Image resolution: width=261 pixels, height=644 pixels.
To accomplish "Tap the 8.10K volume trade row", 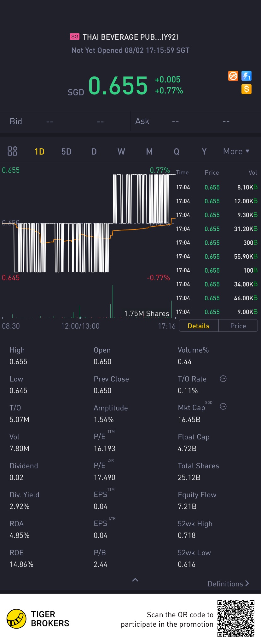I will [x=217, y=187].
